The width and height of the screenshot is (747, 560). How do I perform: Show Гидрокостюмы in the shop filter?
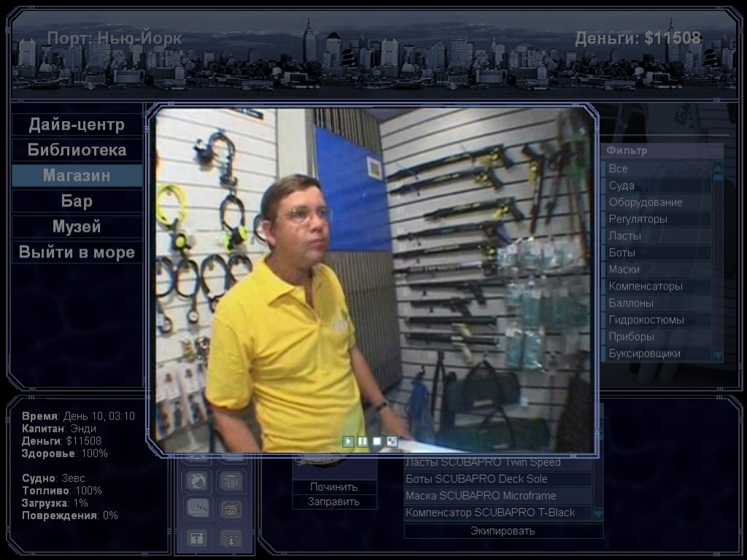pyautogui.click(x=659, y=320)
